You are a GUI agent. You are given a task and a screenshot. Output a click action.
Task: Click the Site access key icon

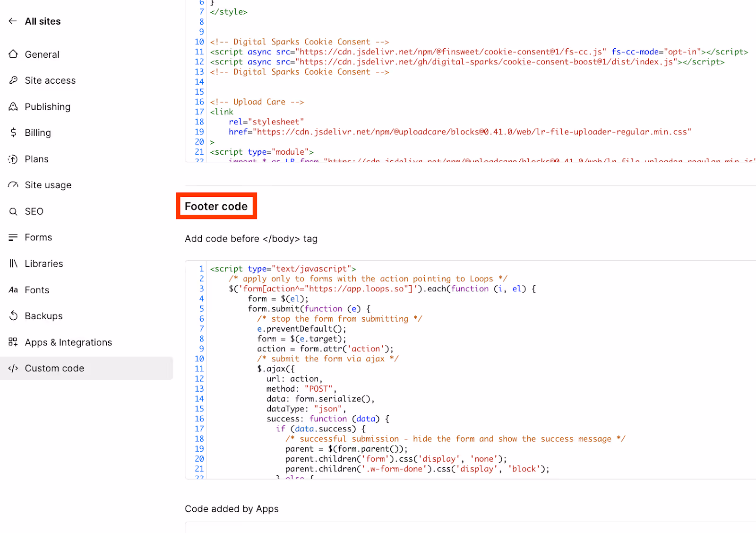coord(13,80)
